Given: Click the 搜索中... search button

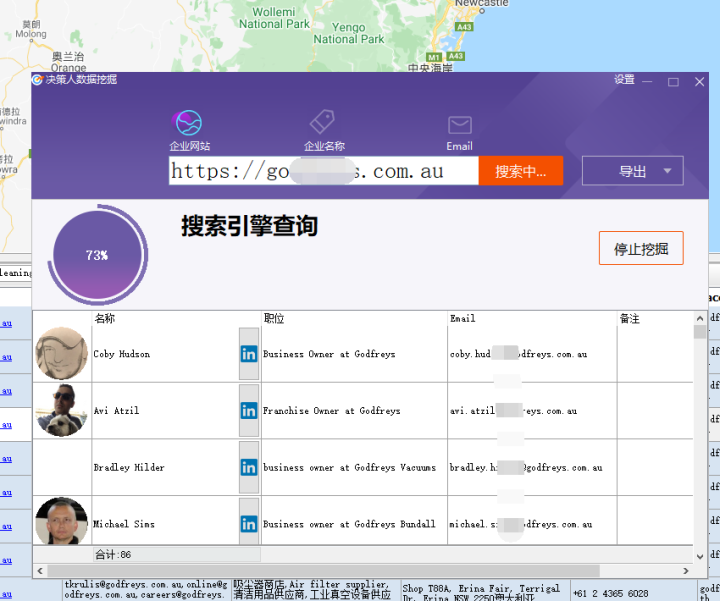Looking at the screenshot, I should 521,171.
